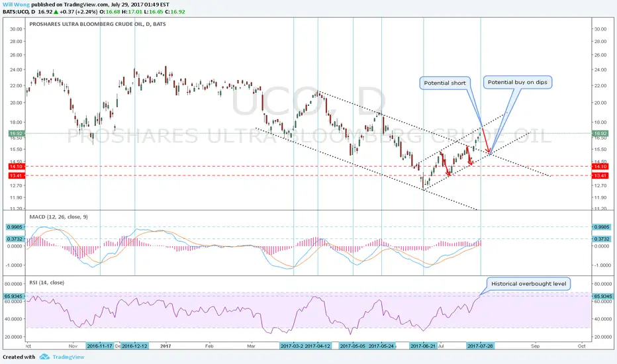This screenshot has height=364, width=617.
Task: Click the right-axis 65.9345 RSI level label
Action: tap(602, 296)
